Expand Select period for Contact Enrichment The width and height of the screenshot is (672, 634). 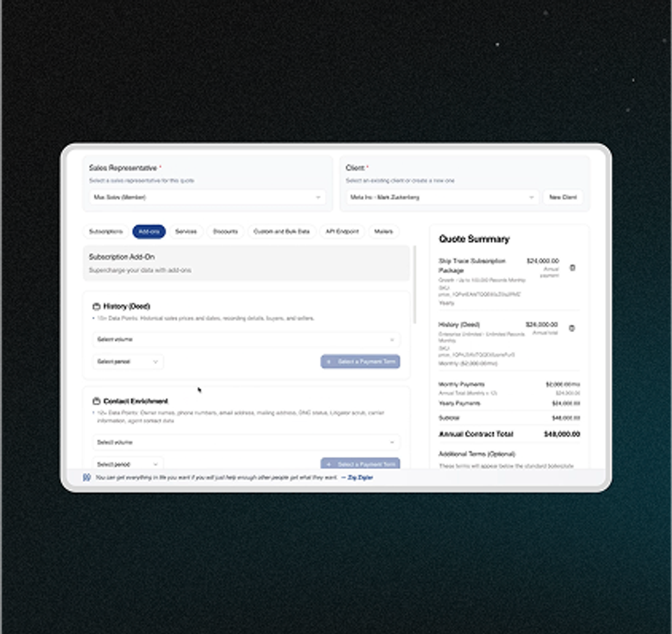pyautogui.click(x=128, y=464)
